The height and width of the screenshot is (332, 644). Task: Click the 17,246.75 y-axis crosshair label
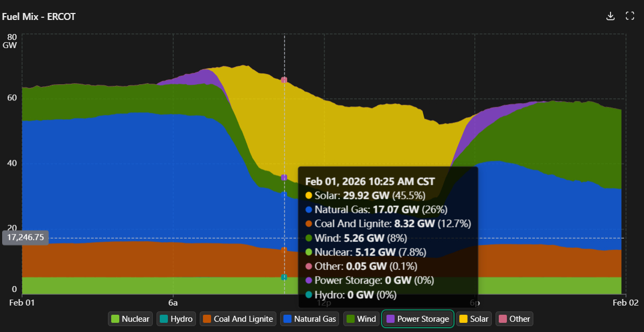point(25,238)
